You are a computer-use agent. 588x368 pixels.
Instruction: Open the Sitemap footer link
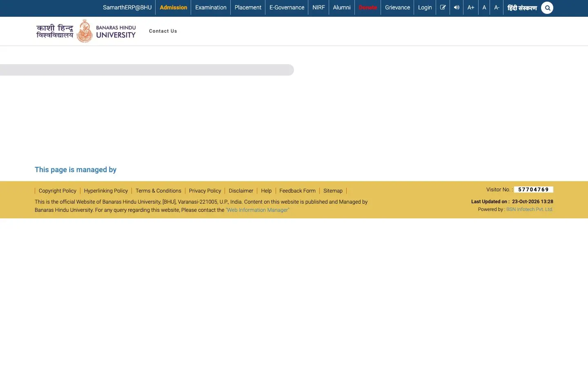point(333,191)
